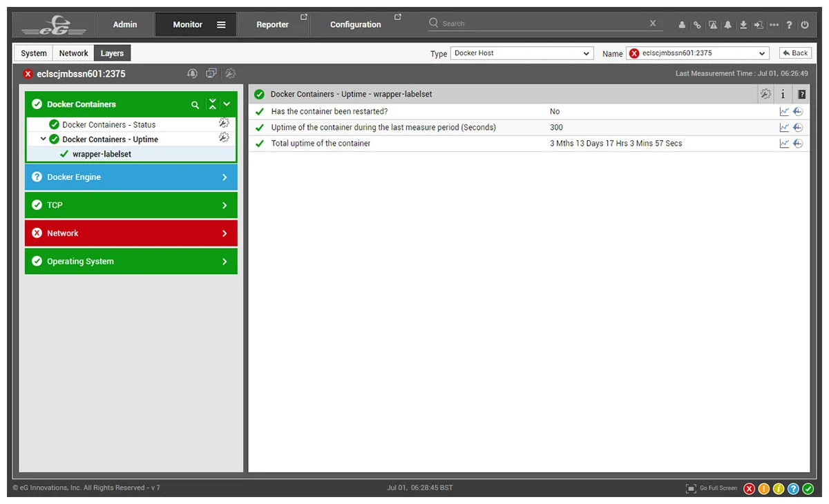Open the Reporter menu
Screen dimensions: 829x504
(x=272, y=25)
